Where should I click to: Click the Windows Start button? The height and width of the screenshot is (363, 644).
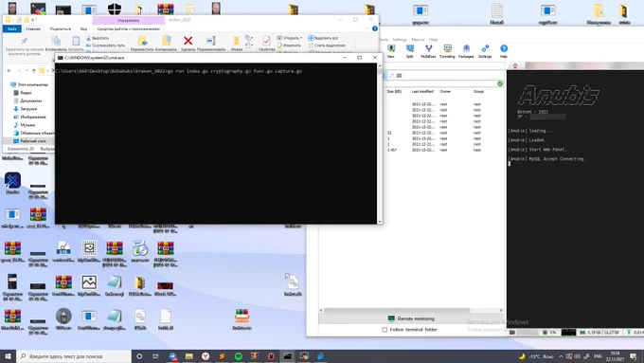(x=8, y=356)
